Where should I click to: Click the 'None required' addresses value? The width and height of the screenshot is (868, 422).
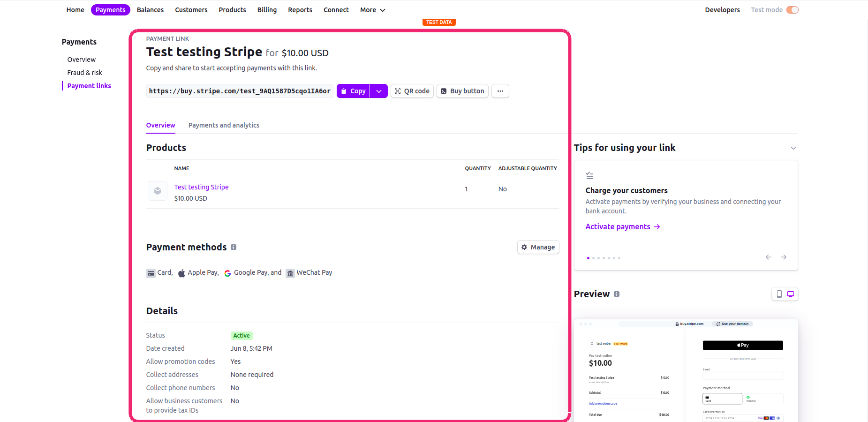point(252,375)
